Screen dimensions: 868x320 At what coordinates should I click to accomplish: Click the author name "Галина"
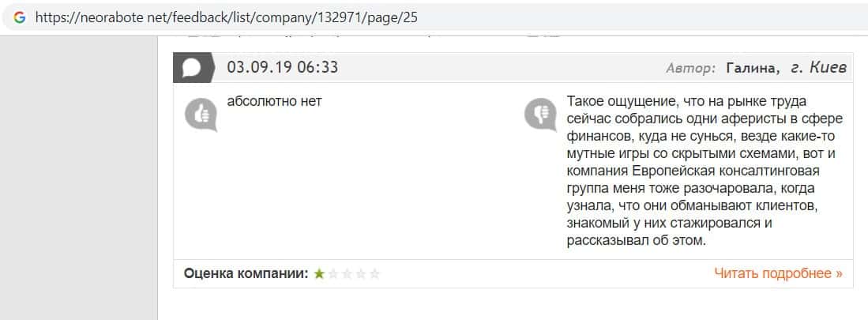click(x=751, y=68)
